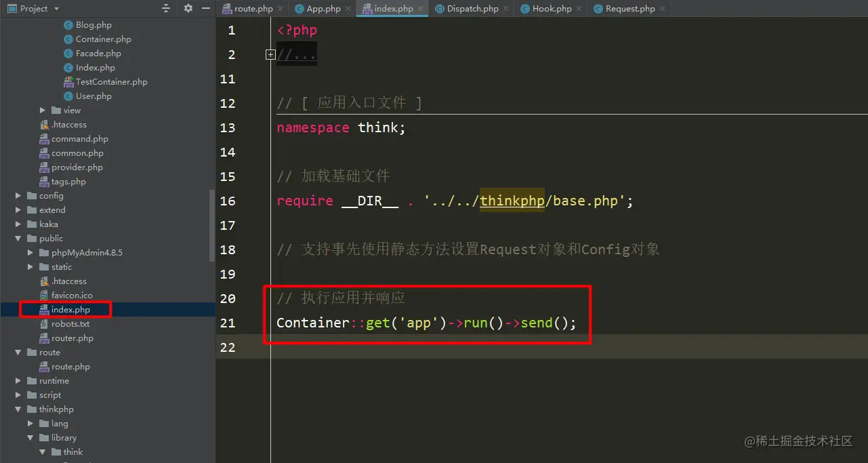Close the Hook.php tab
This screenshot has height=463, width=868.
pos(579,9)
